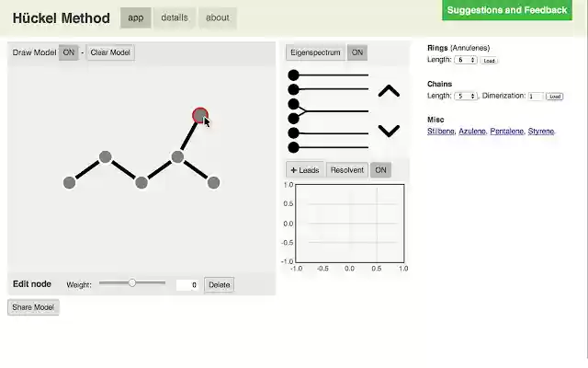Toggle the Eigenspectrum ON switch
The height and width of the screenshot is (368, 588).
pyautogui.click(x=357, y=52)
